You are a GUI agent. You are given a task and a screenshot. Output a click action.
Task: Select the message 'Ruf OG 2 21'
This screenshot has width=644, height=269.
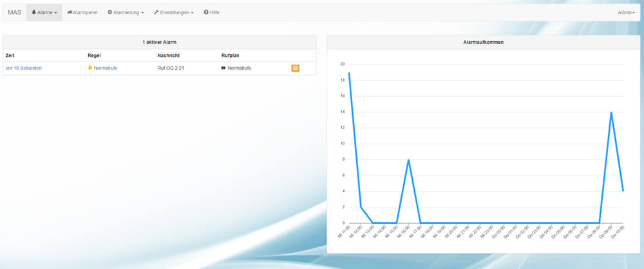tap(170, 68)
